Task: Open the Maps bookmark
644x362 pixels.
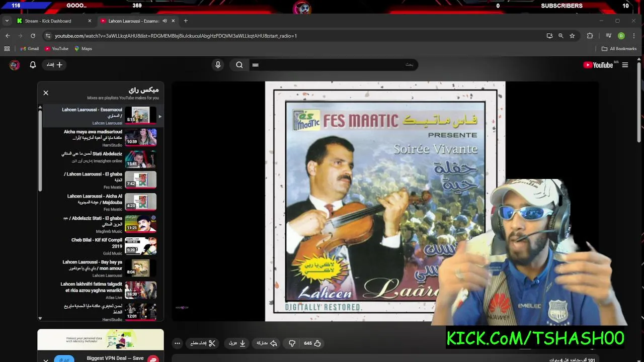Action: [x=84, y=49]
